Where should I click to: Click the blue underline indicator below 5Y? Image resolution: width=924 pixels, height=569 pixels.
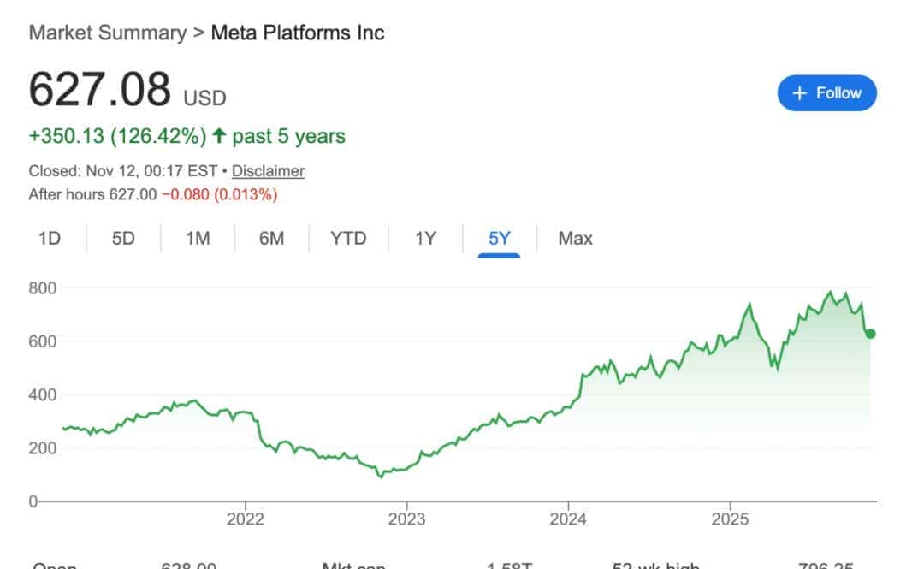[x=498, y=257]
